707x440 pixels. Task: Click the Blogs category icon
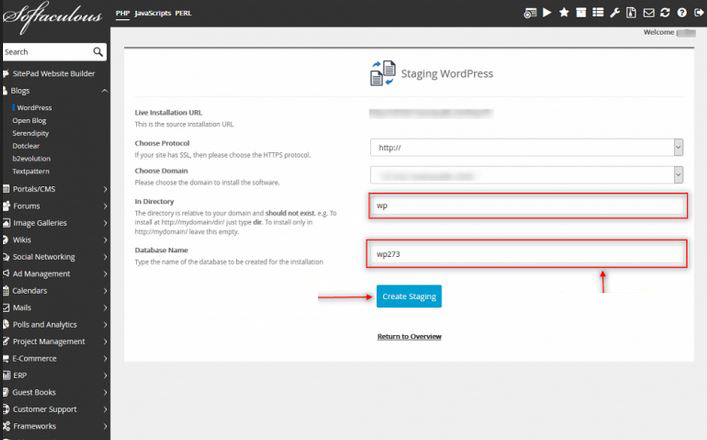(5, 91)
